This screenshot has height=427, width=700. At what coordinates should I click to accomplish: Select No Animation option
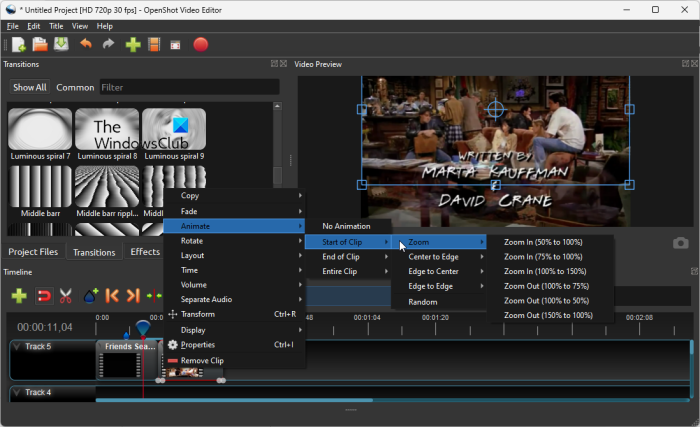click(x=348, y=226)
